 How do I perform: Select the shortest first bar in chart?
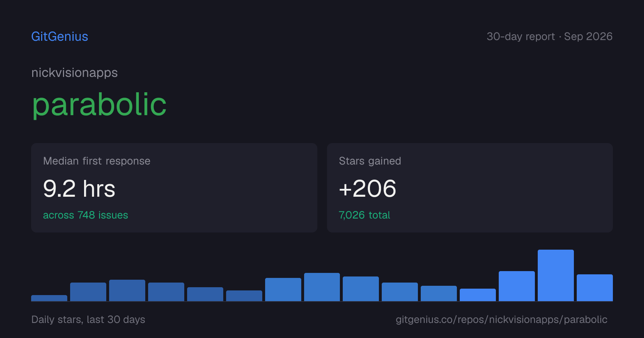[49, 298]
